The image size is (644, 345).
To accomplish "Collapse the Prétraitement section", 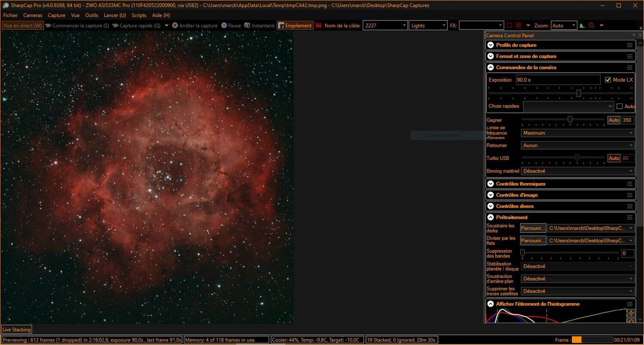I will click(x=491, y=217).
